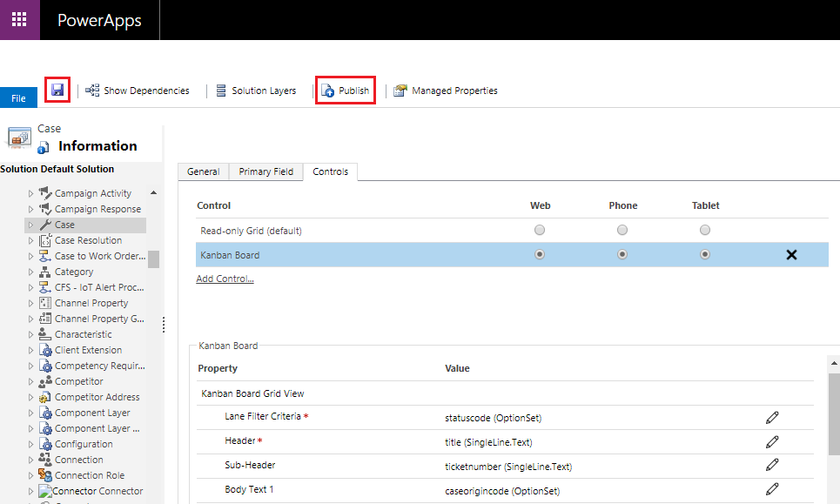Expand the Campaign Activity node arrow

pos(30,194)
